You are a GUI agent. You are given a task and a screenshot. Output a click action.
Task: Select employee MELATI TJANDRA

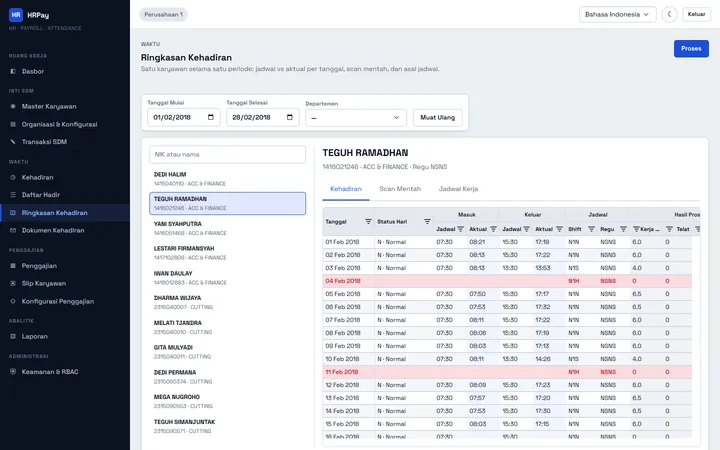[x=227, y=327]
